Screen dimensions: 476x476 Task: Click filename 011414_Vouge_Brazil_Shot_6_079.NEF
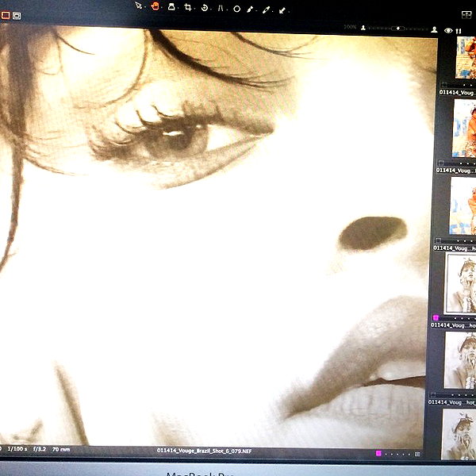pos(205,451)
